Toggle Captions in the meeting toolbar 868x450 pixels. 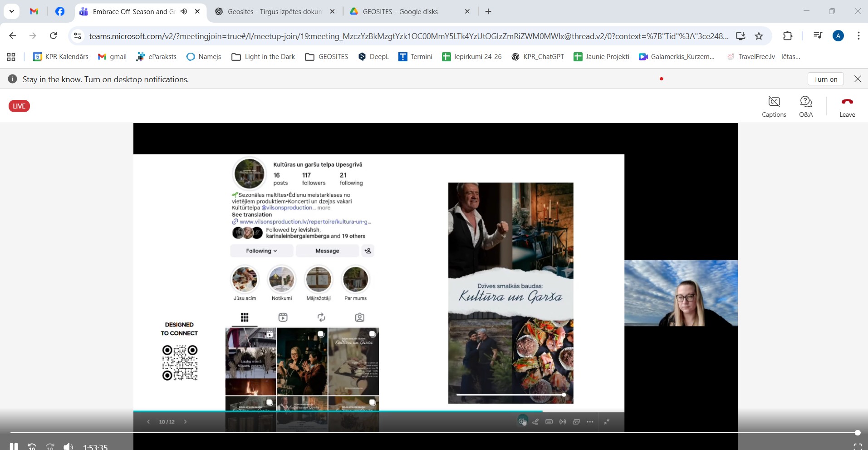point(774,107)
